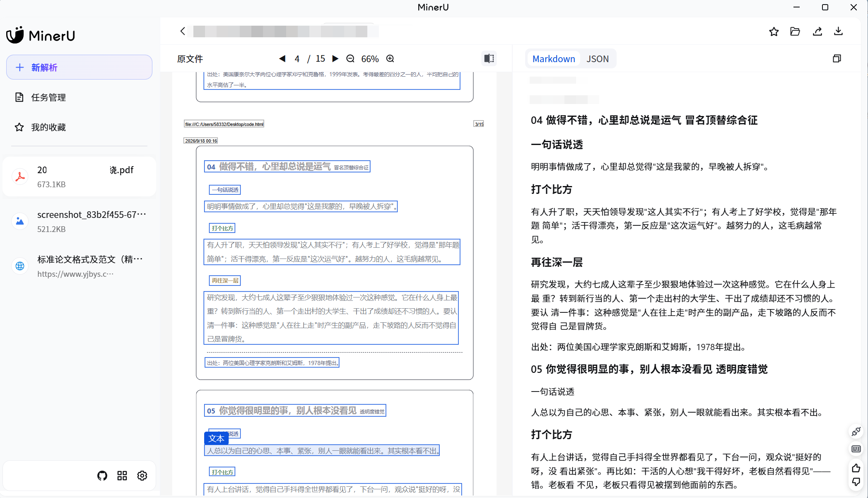Click the image file type icon
This screenshot has height=498, width=868.
point(20,221)
